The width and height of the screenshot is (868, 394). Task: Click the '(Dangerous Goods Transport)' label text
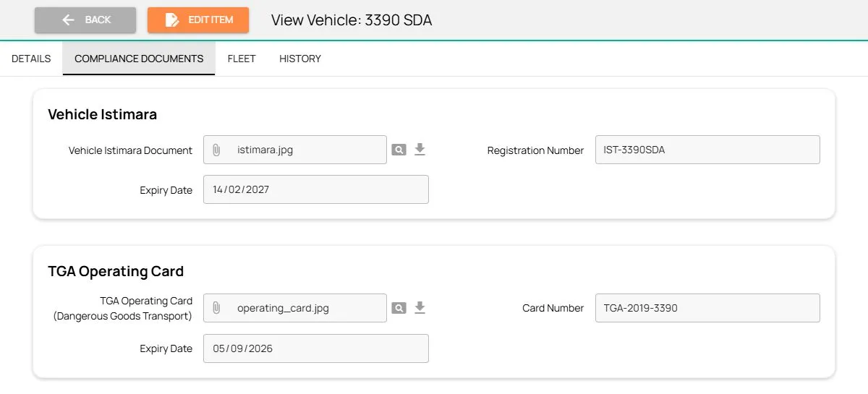pyautogui.click(x=123, y=316)
